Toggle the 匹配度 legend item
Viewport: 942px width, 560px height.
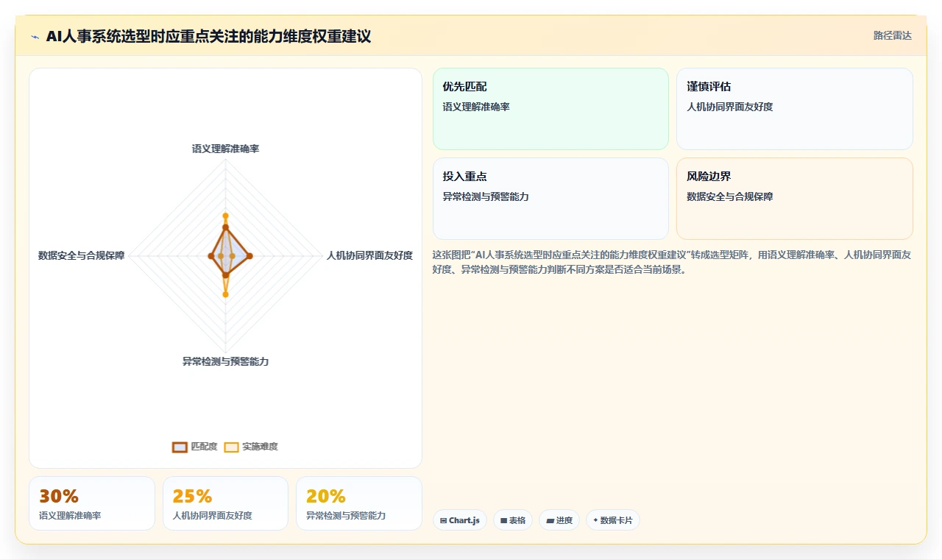pos(195,447)
